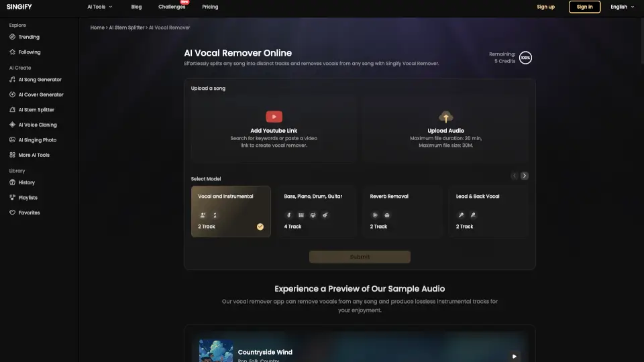
Task: Open the Pricing menu item
Action: point(210,7)
